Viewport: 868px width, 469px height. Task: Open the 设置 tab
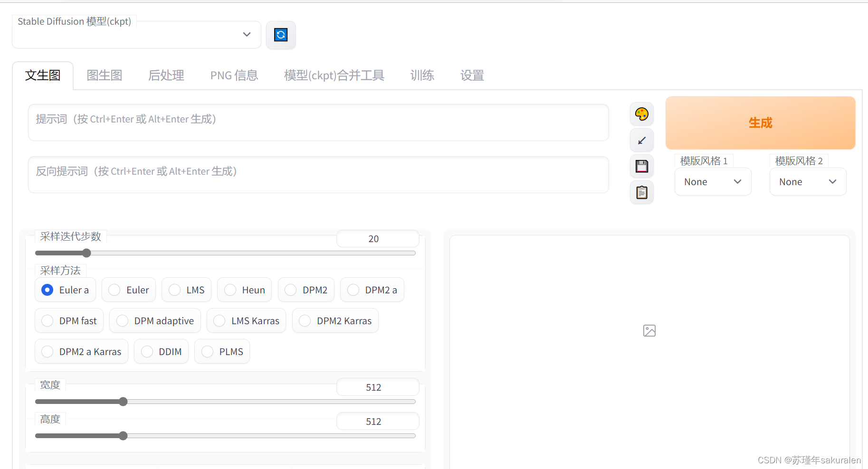(472, 75)
